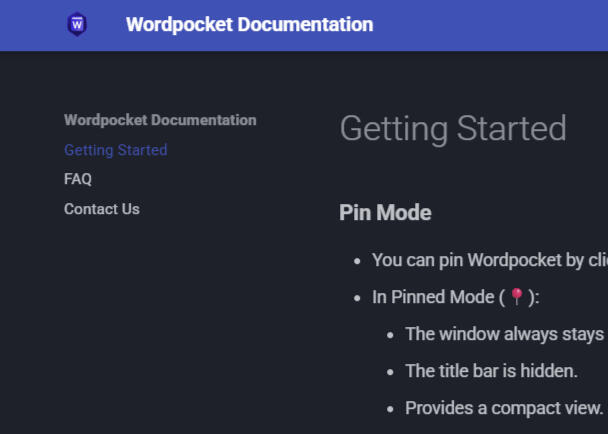The height and width of the screenshot is (434, 608).
Task: Click the red pushpin icon after Pinned Mode
Action: pyautogui.click(x=516, y=297)
